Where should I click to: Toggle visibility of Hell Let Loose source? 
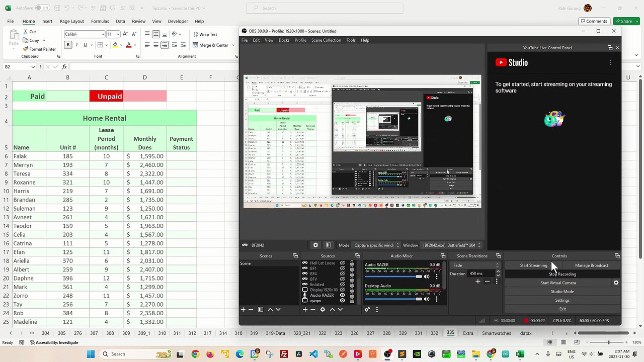(343, 263)
